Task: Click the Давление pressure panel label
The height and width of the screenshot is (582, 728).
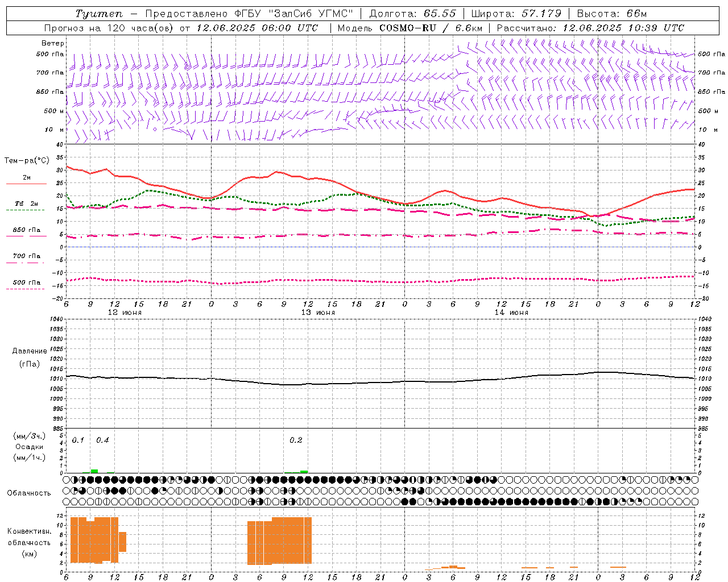Action: point(30,351)
